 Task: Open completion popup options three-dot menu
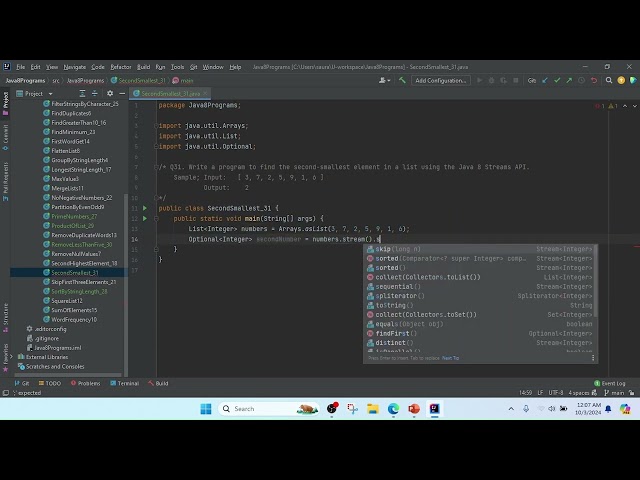tap(593, 358)
